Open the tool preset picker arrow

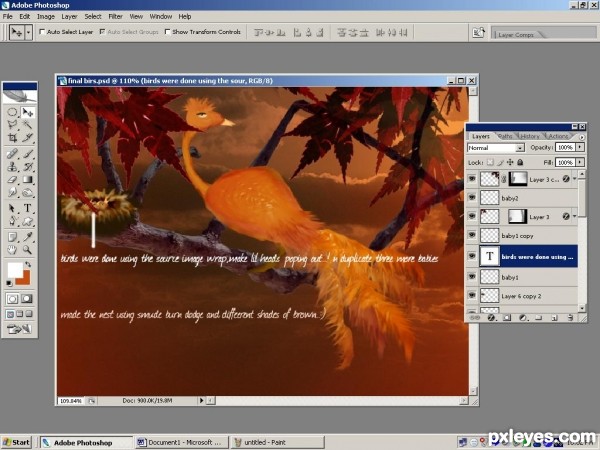(x=28, y=33)
